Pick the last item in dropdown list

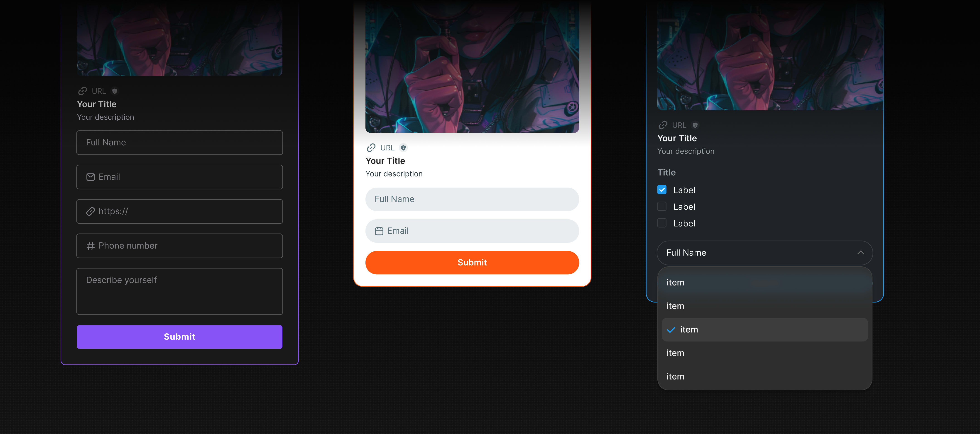coord(765,377)
